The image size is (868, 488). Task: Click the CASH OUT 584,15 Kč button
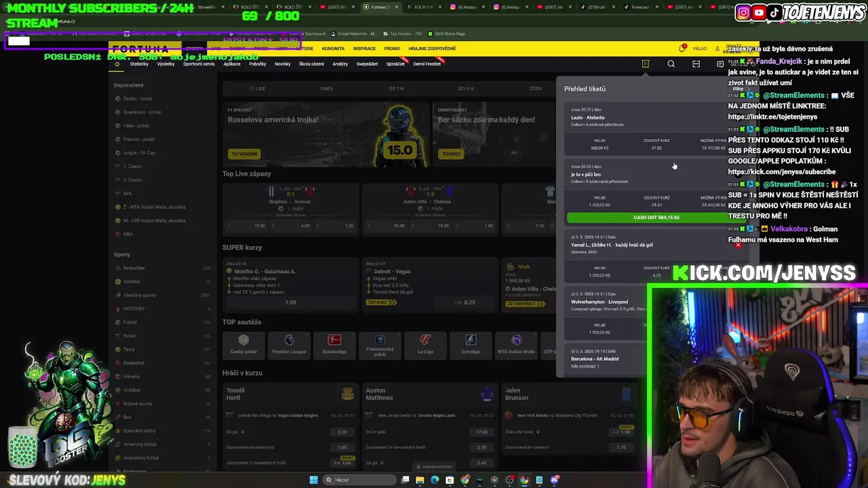point(656,218)
